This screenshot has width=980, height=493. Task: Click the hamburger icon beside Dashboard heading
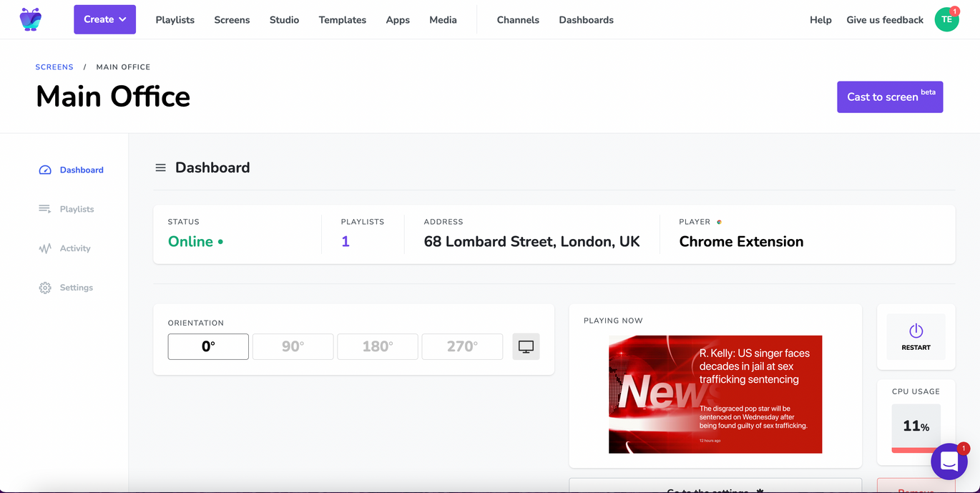click(x=161, y=167)
